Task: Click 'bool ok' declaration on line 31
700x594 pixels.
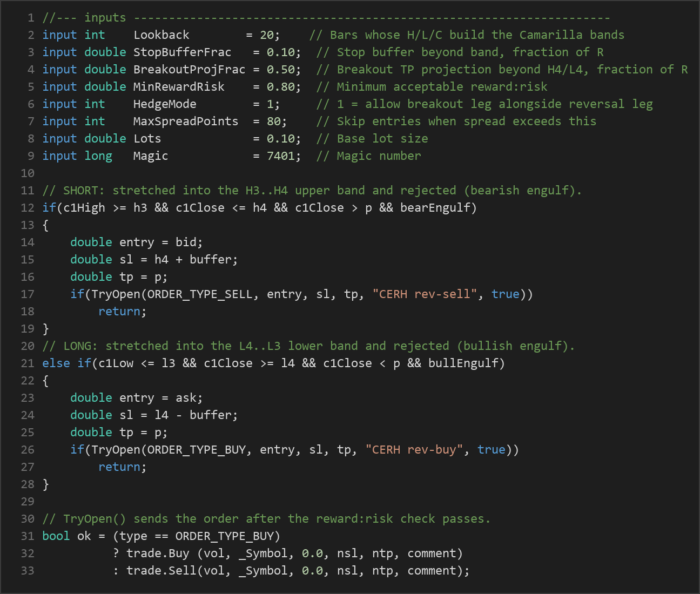Action: [x=66, y=536]
